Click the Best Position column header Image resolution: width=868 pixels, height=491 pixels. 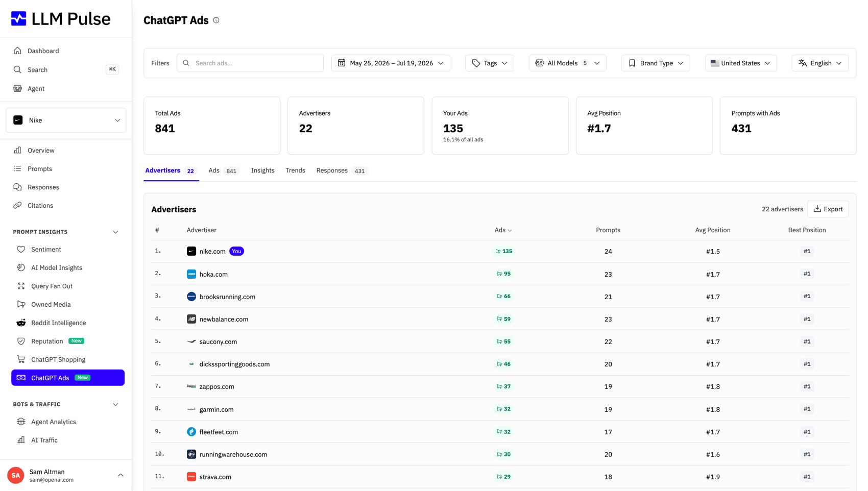click(807, 230)
